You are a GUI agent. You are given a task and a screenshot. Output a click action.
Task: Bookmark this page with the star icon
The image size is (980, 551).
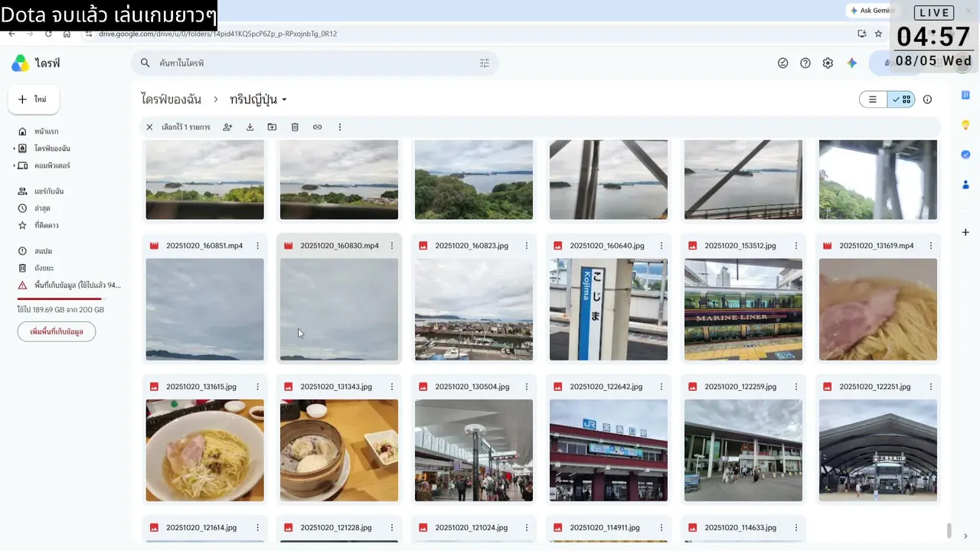tap(878, 34)
